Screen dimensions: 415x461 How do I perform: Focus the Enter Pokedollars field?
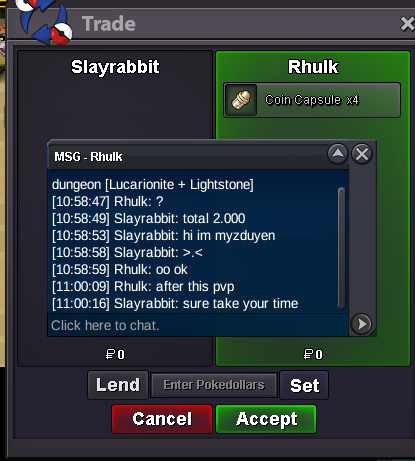(214, 385)
